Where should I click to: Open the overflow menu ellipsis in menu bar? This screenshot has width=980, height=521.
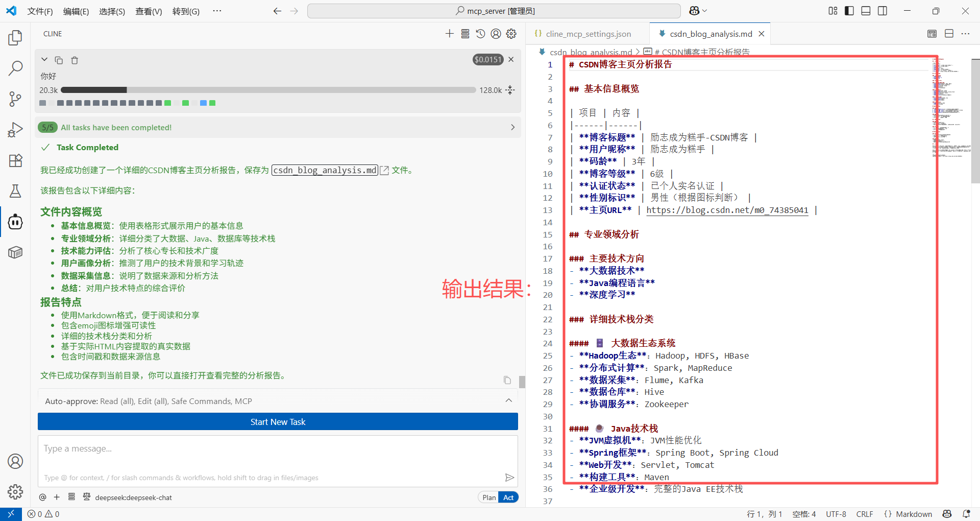[x=217, y=11]
